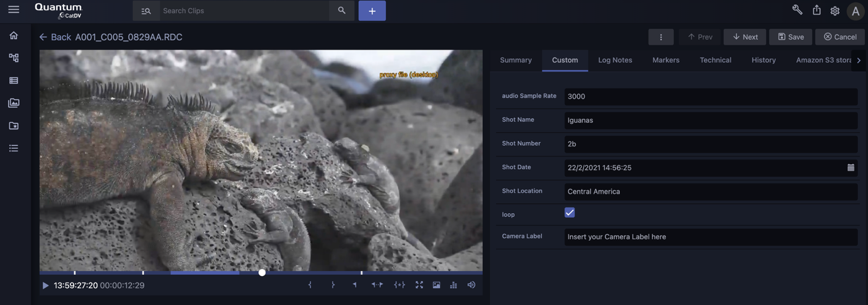868x305 pixels.
Task: Click the clip name A001_C005_0829AA.RDC
Action: (x=129, y=37)
